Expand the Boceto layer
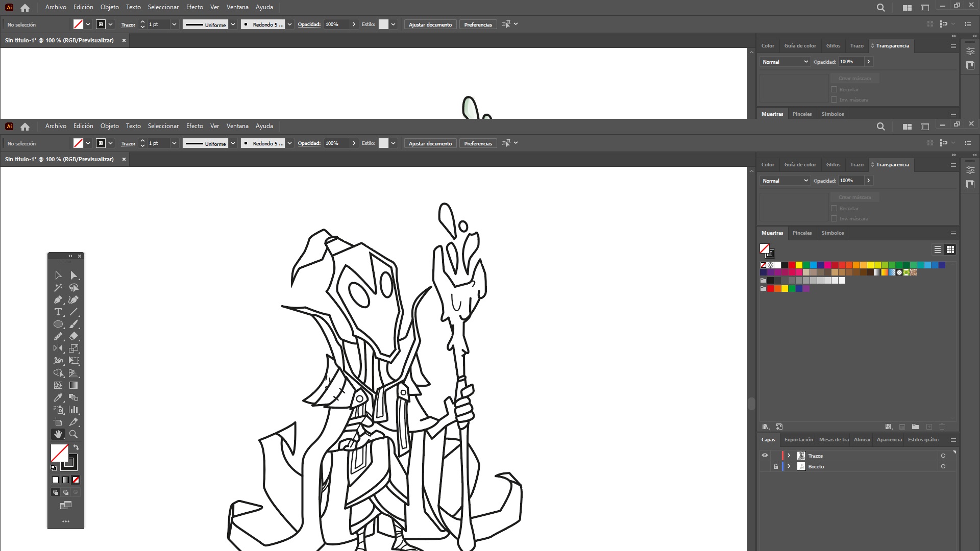The image size is (980, 551). point(789,467)
